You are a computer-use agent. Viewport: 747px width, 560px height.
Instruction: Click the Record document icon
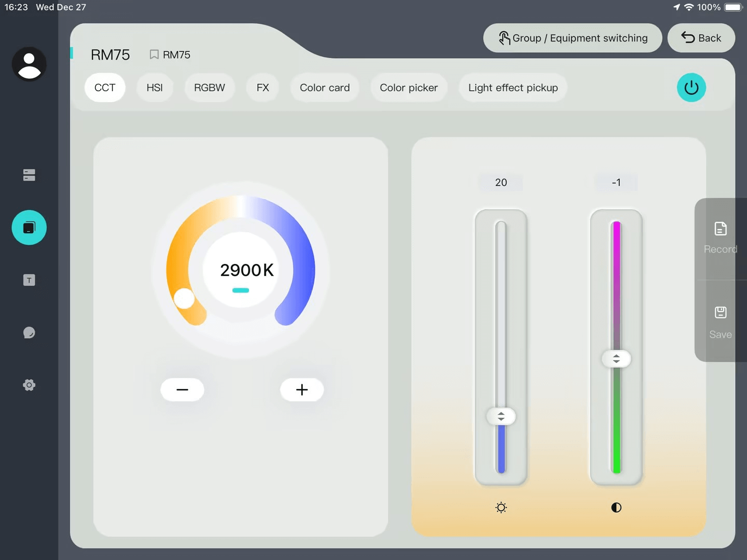(x=720, y=229)
